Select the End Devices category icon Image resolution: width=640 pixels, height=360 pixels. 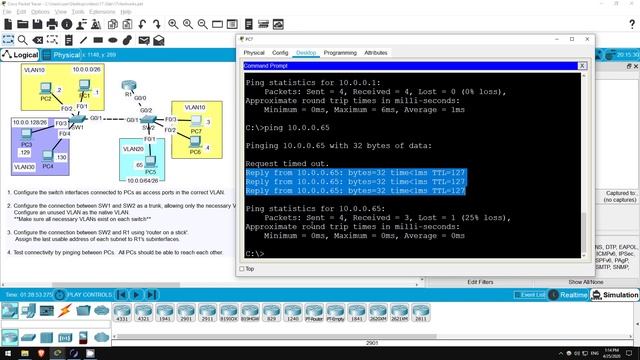(28, 311)
